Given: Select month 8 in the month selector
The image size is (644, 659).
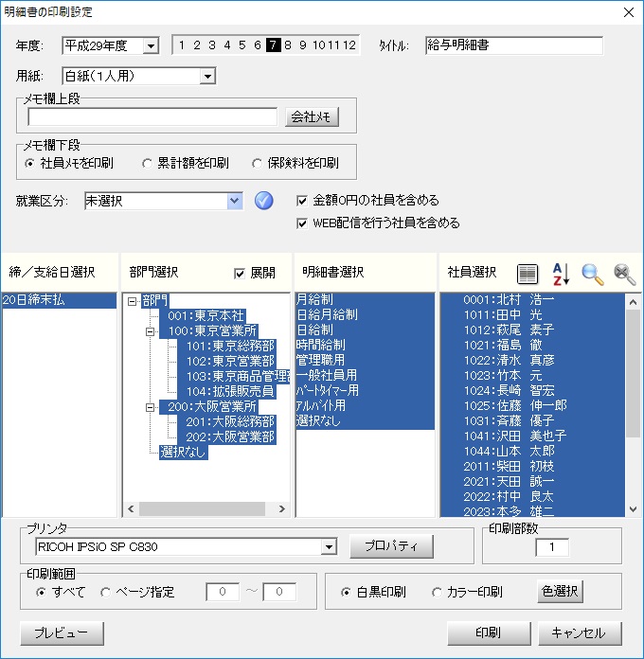Looking at the screenshot, I should (288, 45).
